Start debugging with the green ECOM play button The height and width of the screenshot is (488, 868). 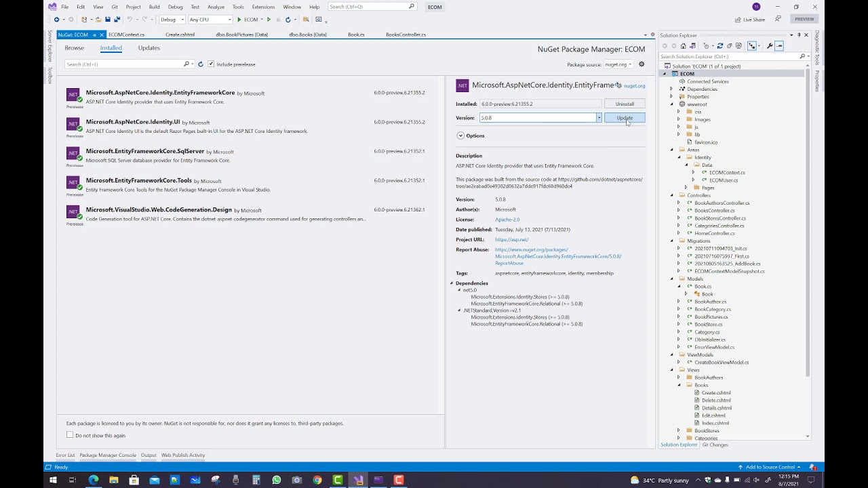click(248, 20)
